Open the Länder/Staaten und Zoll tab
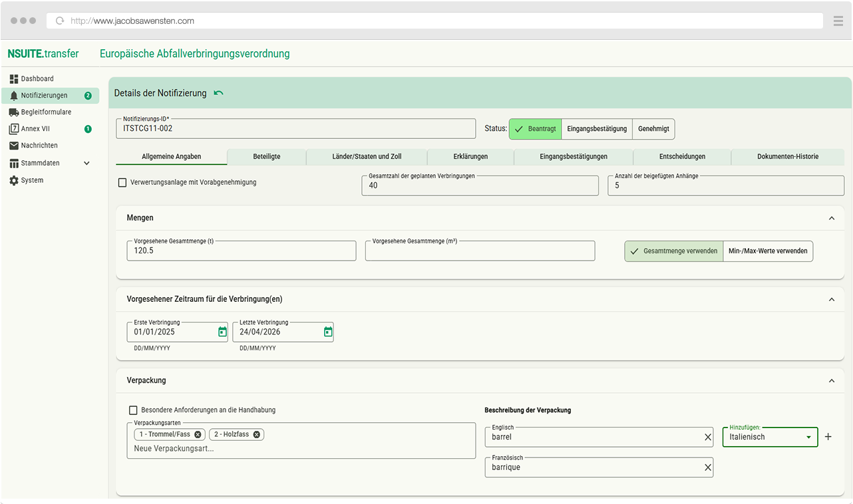This screenshot has width=853, height=504. click(x=367, y=157)
